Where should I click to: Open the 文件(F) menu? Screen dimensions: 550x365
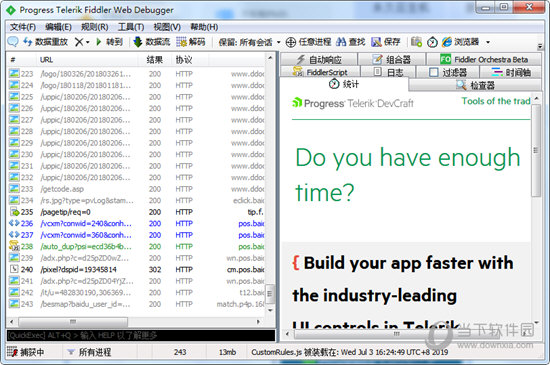[22, 27]
